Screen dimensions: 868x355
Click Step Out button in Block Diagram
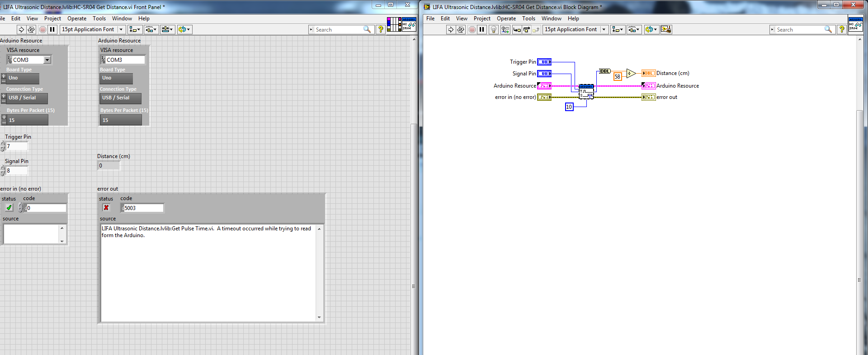coord(536,29)
